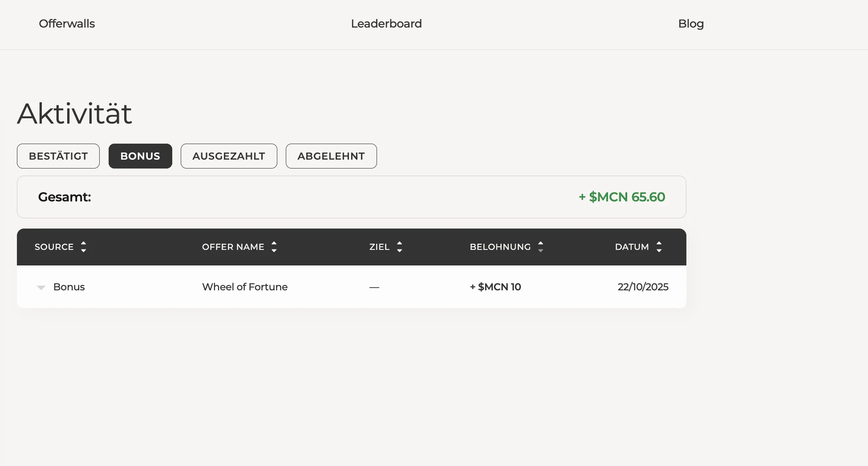Open the Ausgezahlt tab

coord(229,156)
